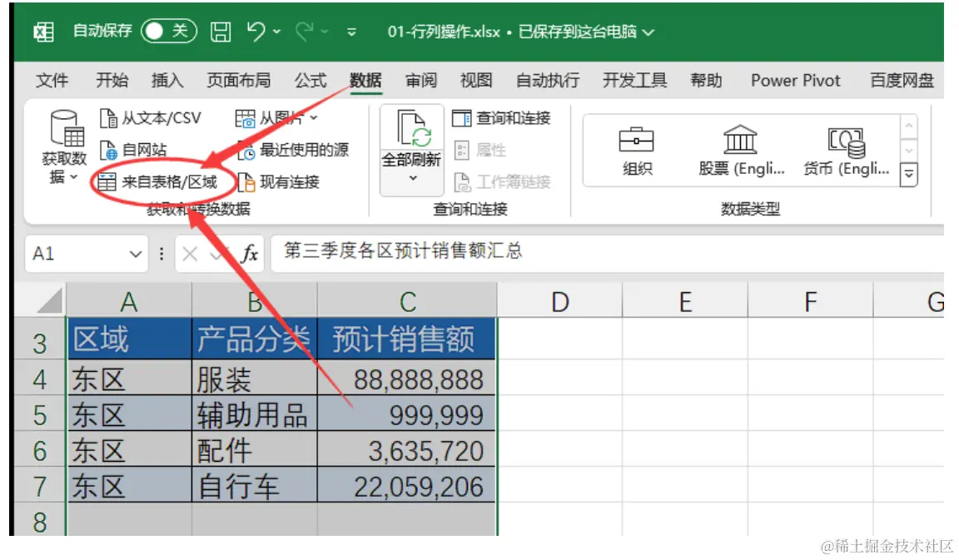Choose the 组织 (Organization) data type

click(637, 151)
